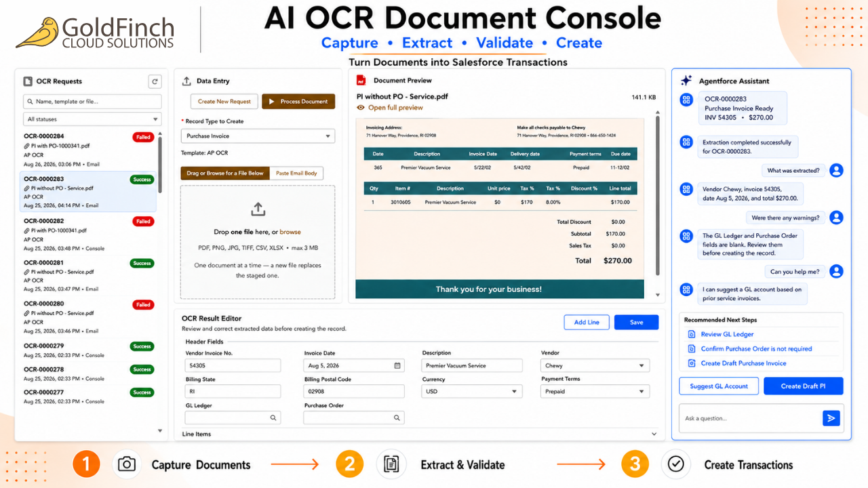The image size is (868, 488).
Task: Open the Currency dropdown showing USD
Action: pos(472,391)
